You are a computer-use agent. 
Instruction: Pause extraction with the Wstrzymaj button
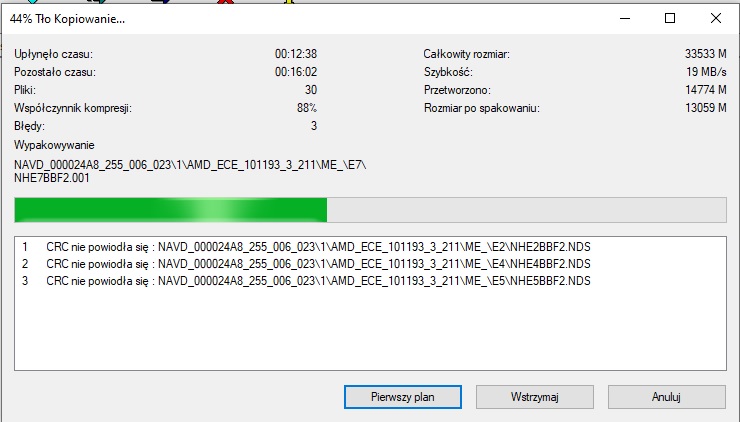535,397
